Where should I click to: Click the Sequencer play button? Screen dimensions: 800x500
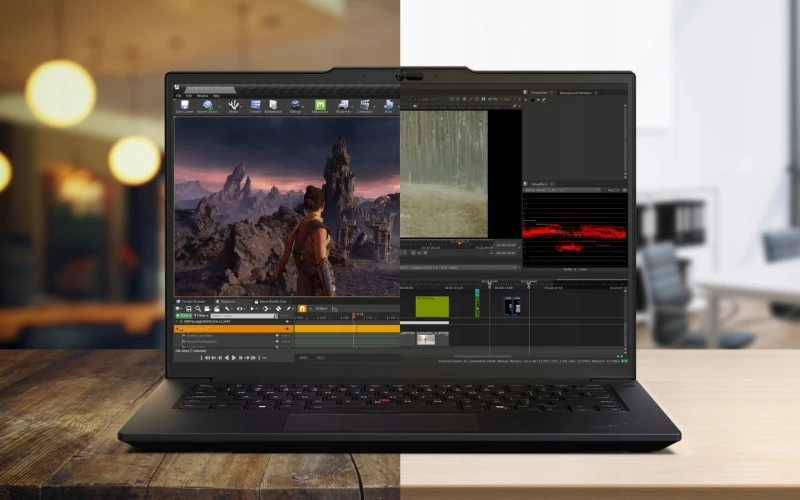pos(234,358)
